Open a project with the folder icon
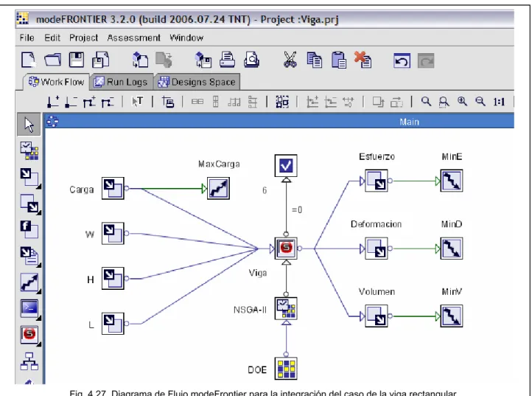Image resolution: width=532 pixels, height=396 pixels. [53, 60]
